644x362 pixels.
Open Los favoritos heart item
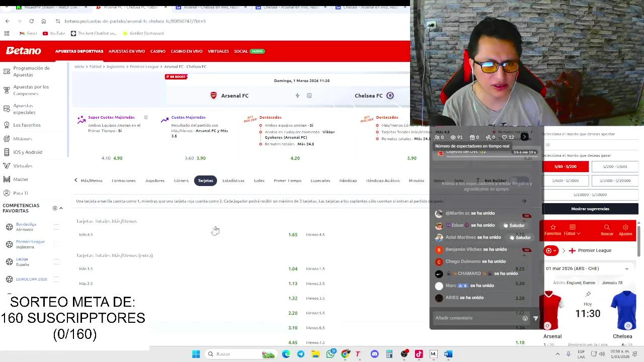[22, 125]
